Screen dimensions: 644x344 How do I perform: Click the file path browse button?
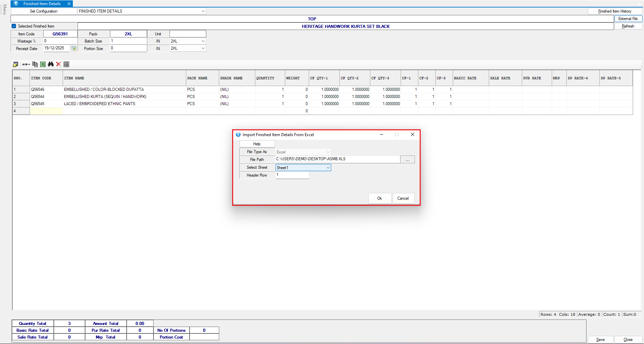click(x=407, y=160)
